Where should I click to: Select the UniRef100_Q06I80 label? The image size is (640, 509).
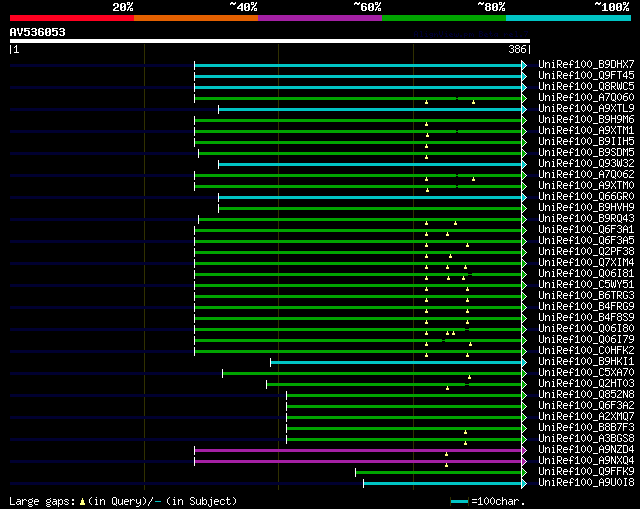click(586, 329)
